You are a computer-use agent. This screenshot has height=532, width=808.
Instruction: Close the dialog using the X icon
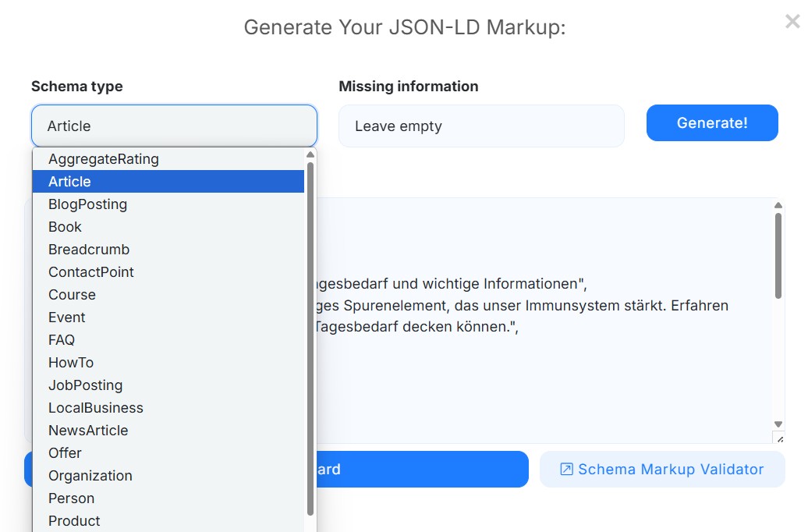click(793, 22)
